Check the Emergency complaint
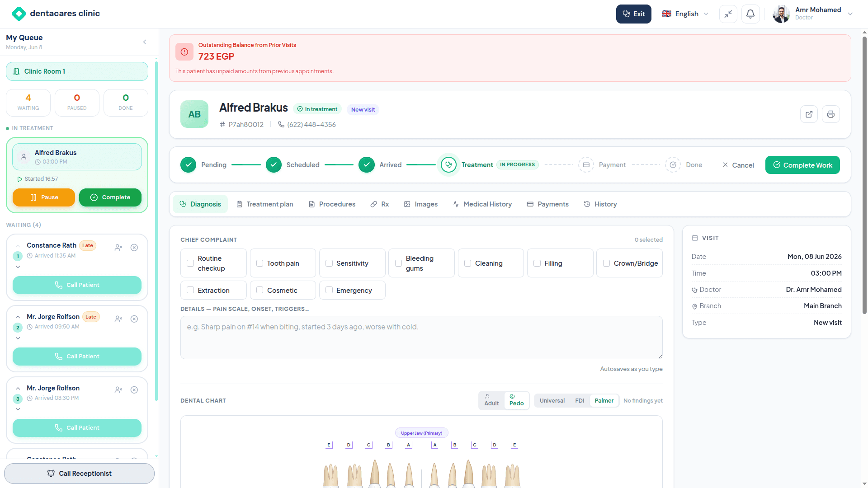This screenshot has height=488, width=868. pyautogui.click(x=329, y=290)
